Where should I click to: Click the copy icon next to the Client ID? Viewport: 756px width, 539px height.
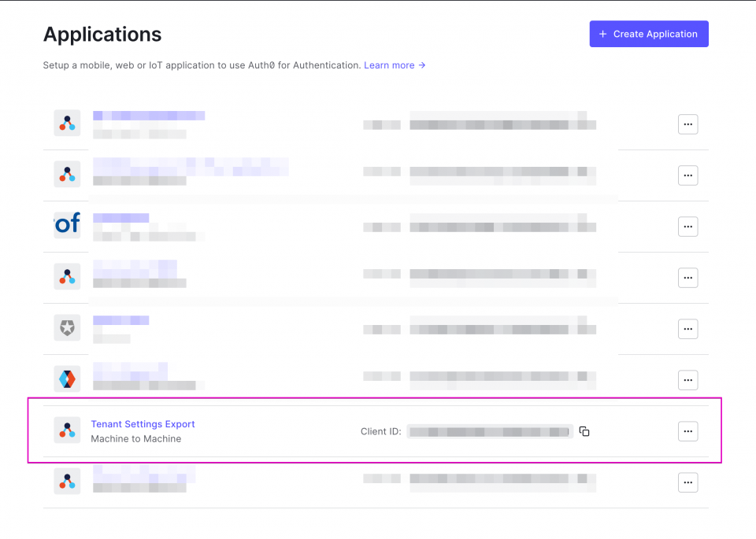(584, 430)
